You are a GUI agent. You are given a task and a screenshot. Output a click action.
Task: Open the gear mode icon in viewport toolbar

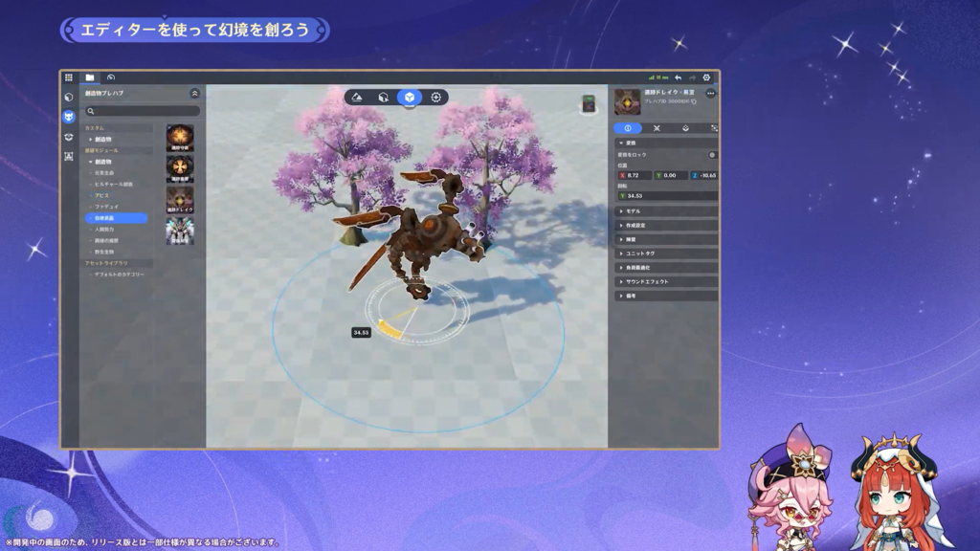[x=436, y=98]
